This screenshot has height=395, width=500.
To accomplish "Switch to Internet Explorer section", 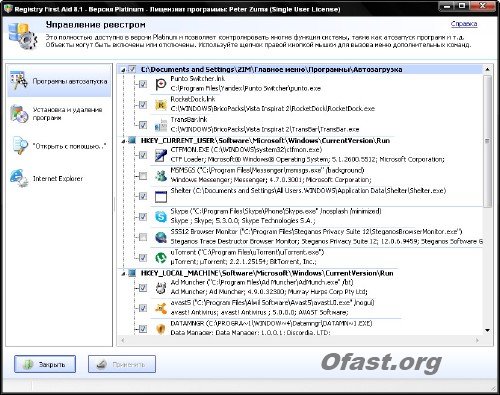I will tap(59, 178).
